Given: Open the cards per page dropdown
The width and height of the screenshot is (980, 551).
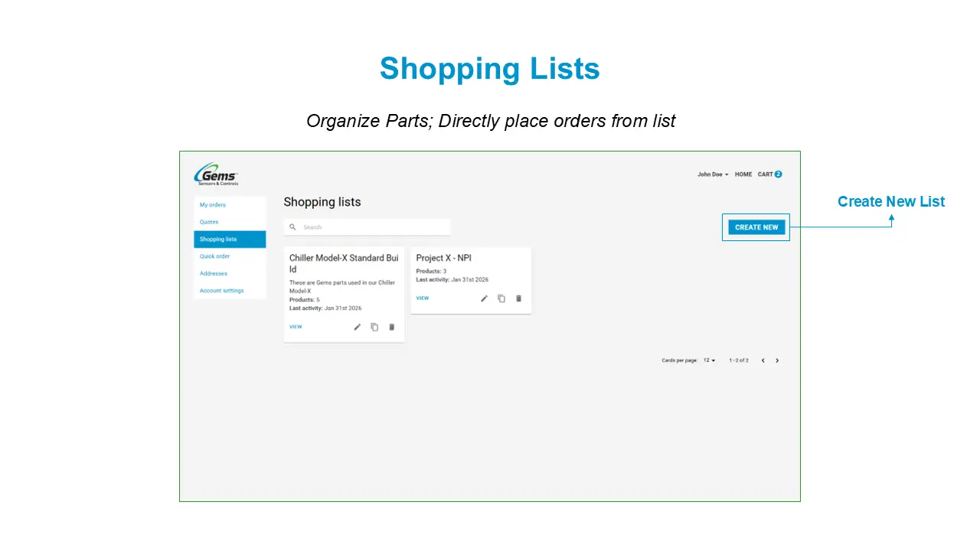Looking at the screenshot, I should click(x=708, y=360).
